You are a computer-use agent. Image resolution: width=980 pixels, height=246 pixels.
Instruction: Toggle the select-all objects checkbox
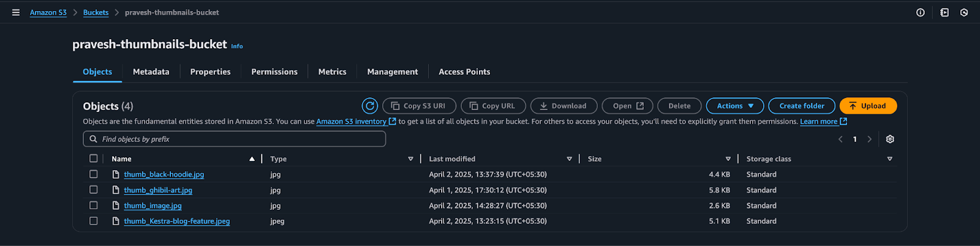(94, 158)
